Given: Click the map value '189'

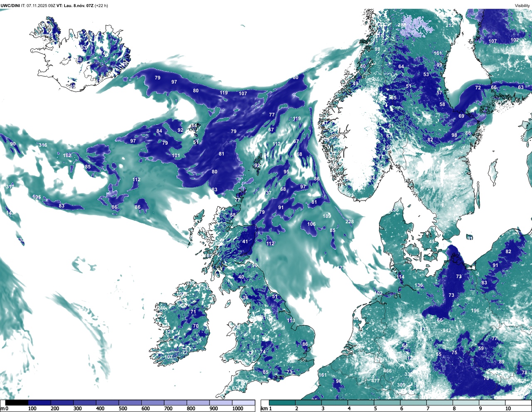Looking at the screenshot, I should click(327, 216).
